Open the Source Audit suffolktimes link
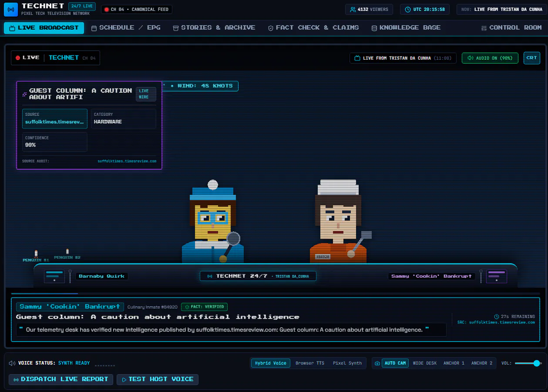This screenshot has height=392, width=548. (127, 161)
